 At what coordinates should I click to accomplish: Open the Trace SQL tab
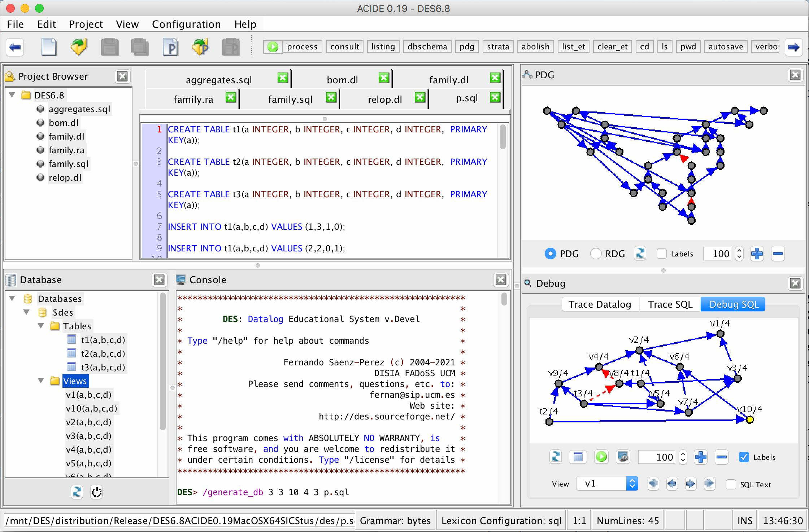pos(670,304)
